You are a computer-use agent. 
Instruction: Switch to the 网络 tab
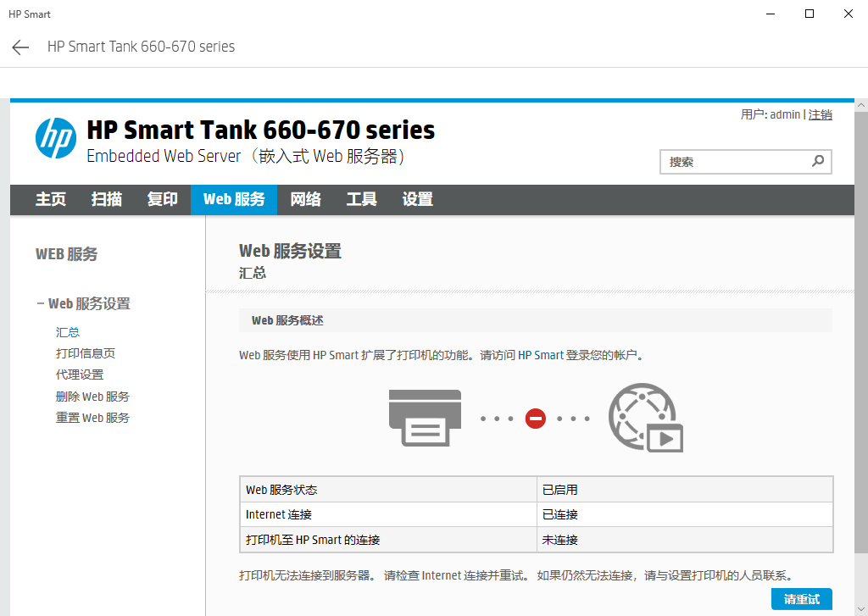click(305, 199)
